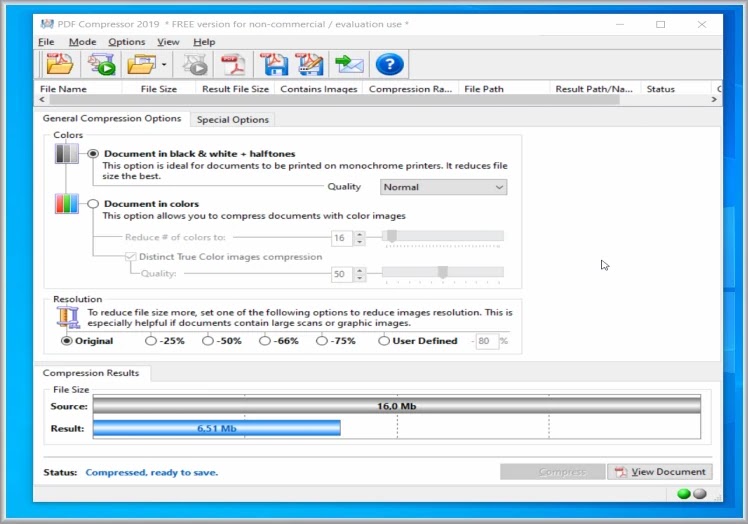Screen dimensions: 748x524
Task: Click the Save As floppy-with-pencil icon
Action: 310,64
